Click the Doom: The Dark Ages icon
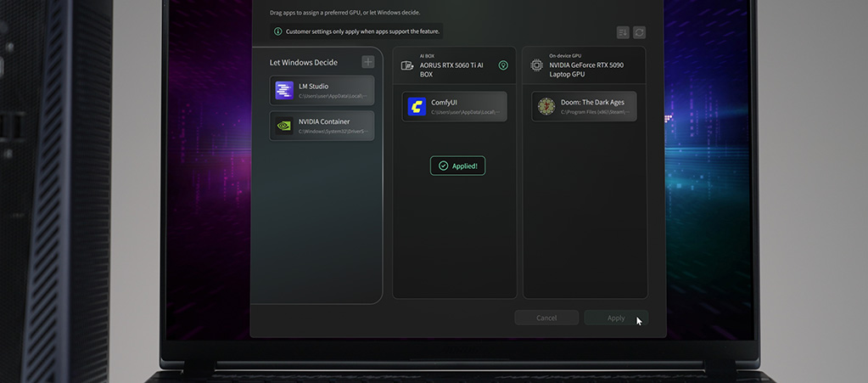 pyautogui.click(x=546, y=106)
